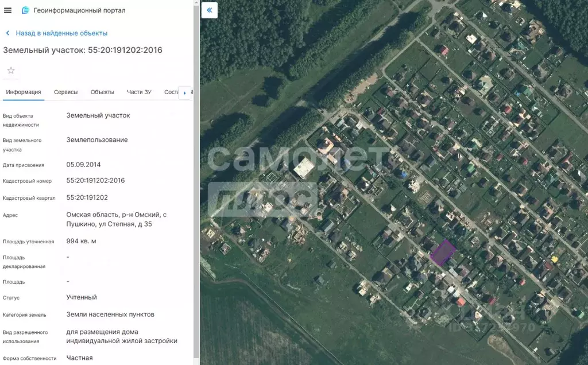Return via Назад в найденные объекты

[x=61, y=33]
